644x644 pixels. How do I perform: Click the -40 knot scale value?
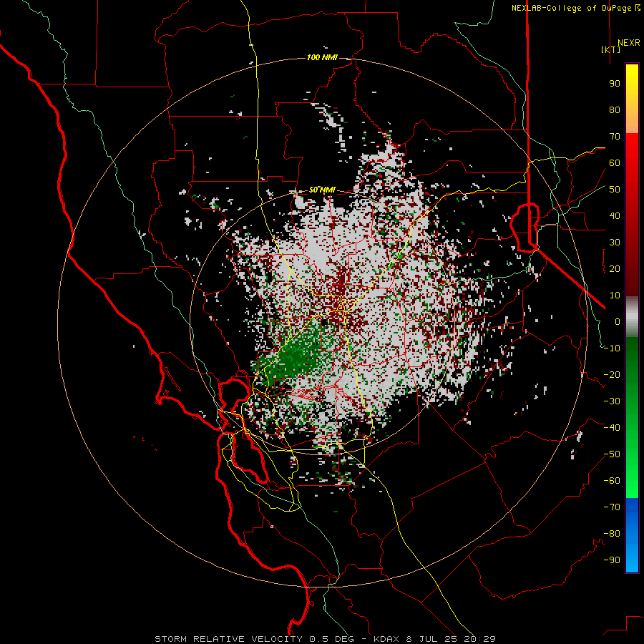pyautogui.click(x=612, y=428)
